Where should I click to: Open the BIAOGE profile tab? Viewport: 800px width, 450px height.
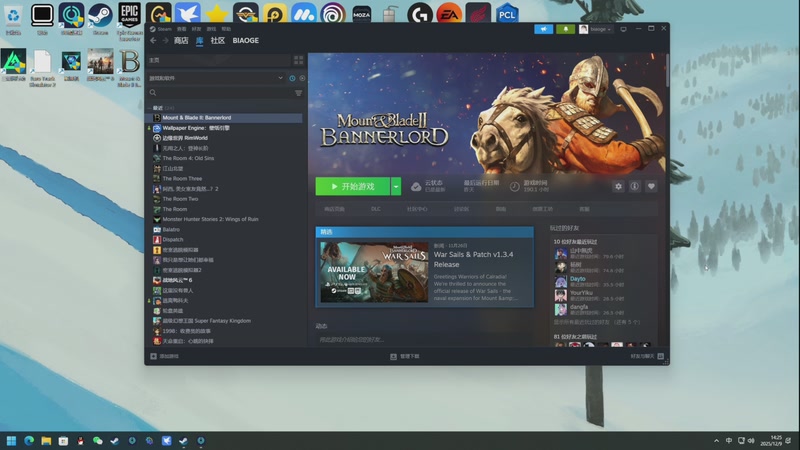(245, 40)
